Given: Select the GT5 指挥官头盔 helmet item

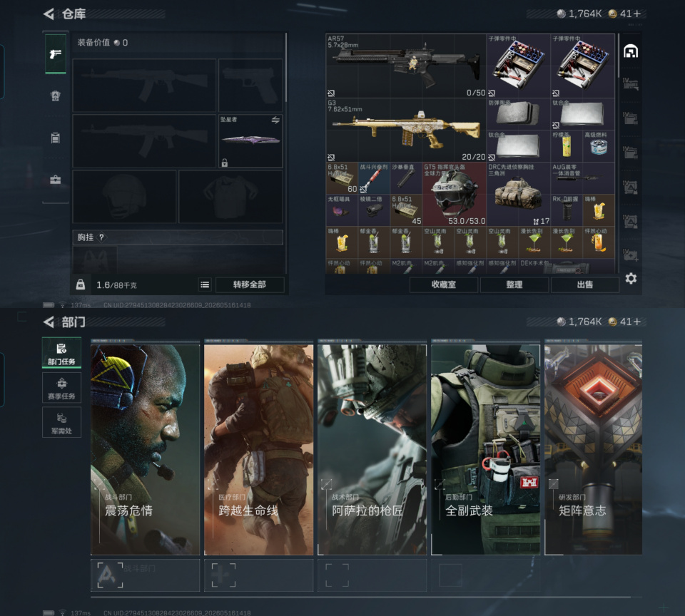Looking at the screenshot, I should pyautogui.click(x=455, y=194).
